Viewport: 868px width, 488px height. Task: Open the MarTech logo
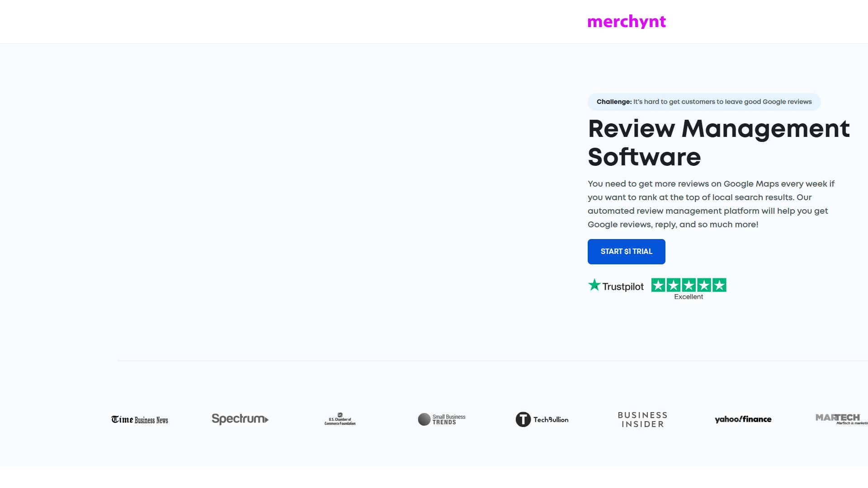click(x=841, y=419)
